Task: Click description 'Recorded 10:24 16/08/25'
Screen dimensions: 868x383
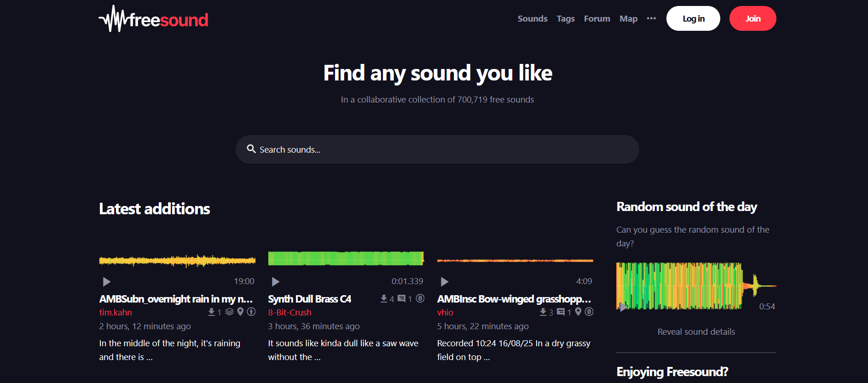Action: 514,350
